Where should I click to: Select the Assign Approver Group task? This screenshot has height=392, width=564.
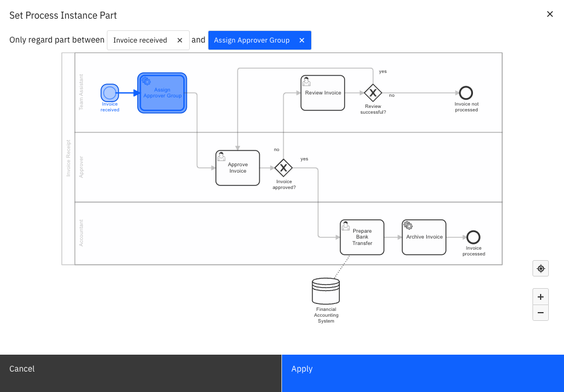point(162,93)
